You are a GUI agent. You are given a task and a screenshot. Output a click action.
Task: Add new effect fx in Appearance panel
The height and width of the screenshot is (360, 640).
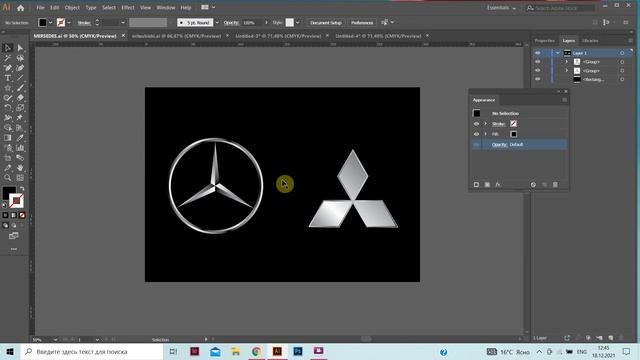498,185
